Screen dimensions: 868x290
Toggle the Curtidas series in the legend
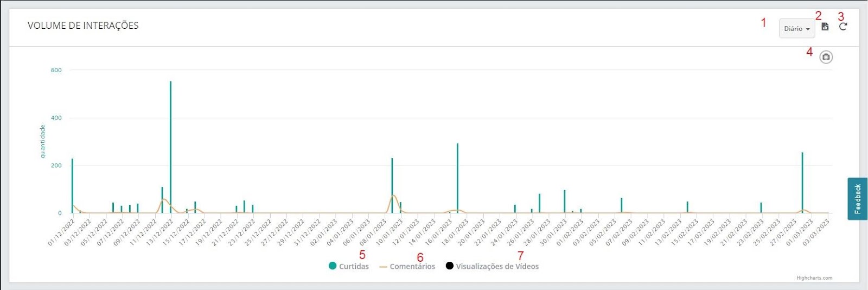[349, 266]
